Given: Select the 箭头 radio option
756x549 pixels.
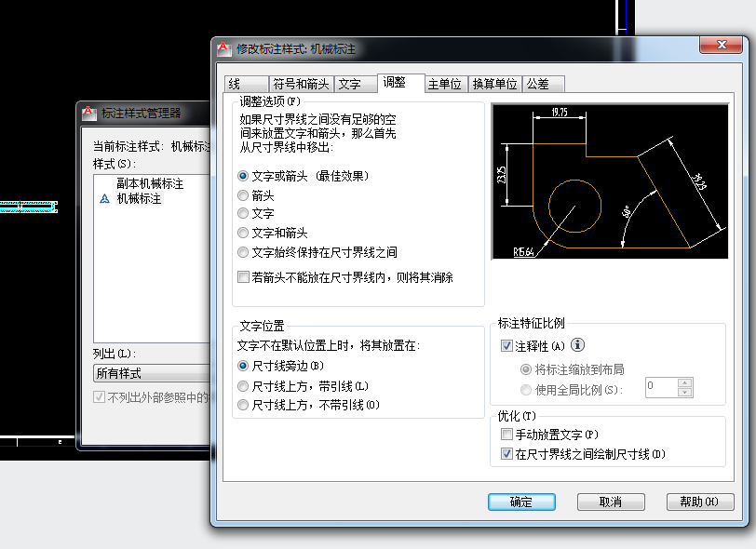Looking at the screenshot, I should click(244, 195).
